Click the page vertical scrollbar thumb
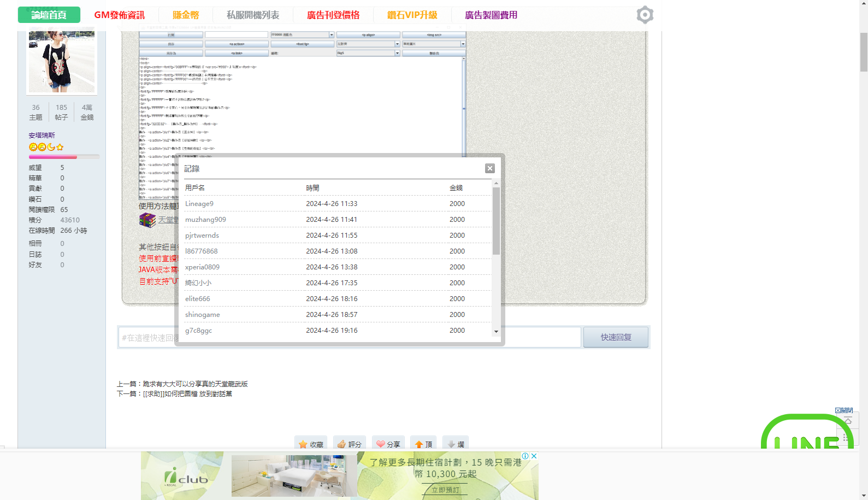This screenshot has width=868, height=500. tap(864, 52)
